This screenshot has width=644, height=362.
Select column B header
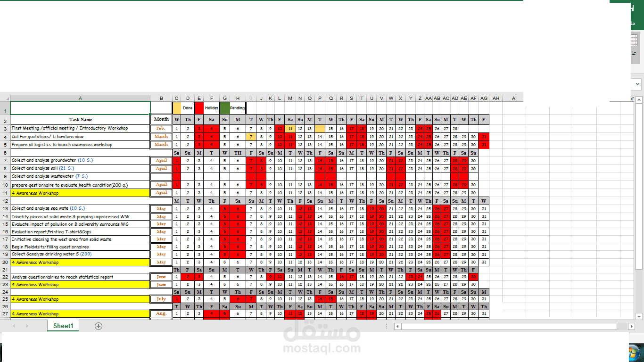(x=161, y=98)
